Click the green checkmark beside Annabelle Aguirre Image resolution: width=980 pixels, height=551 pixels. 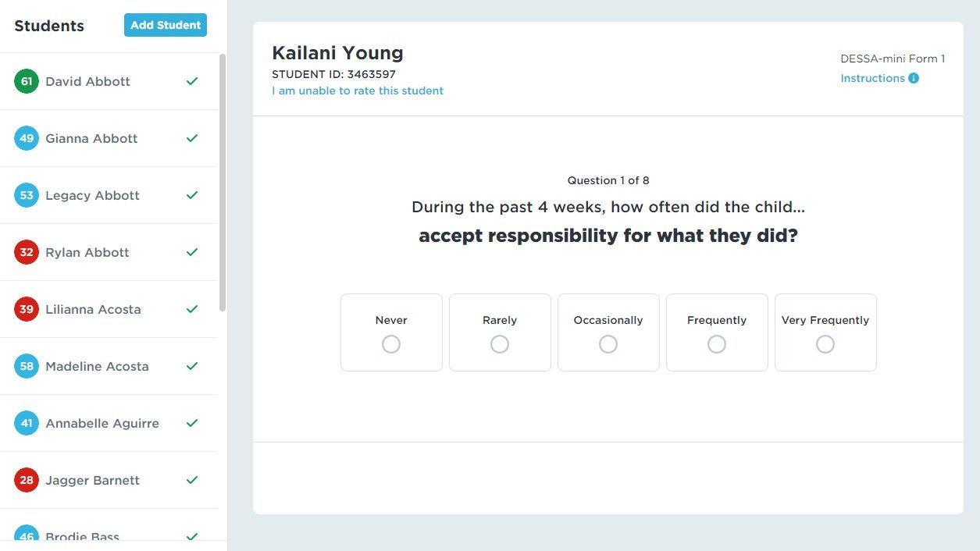[x=192, y=423]
